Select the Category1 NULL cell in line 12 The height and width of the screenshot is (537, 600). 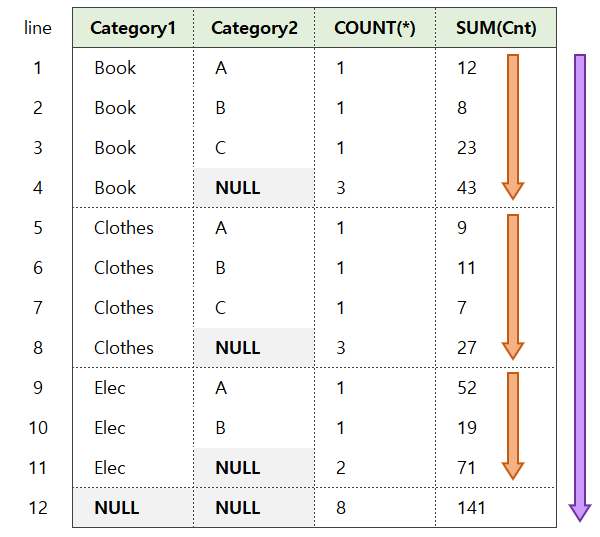click(117, 508)
